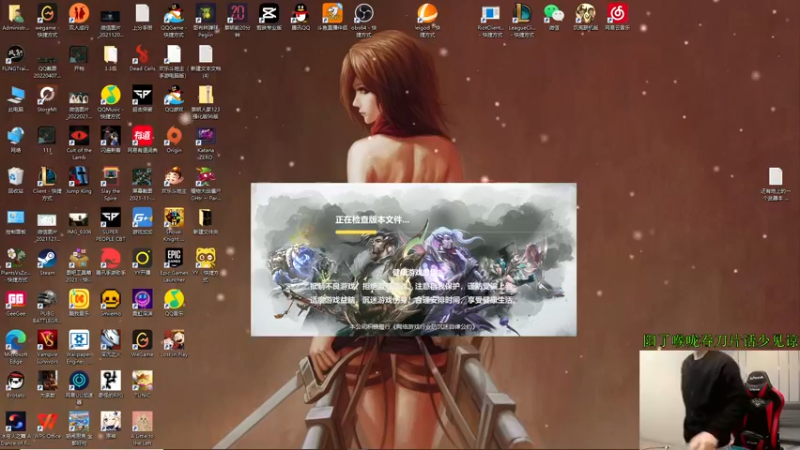The image size is (800, 450).
Task: Open the Jump King knight icon
Action: click(x=79, y=177)
